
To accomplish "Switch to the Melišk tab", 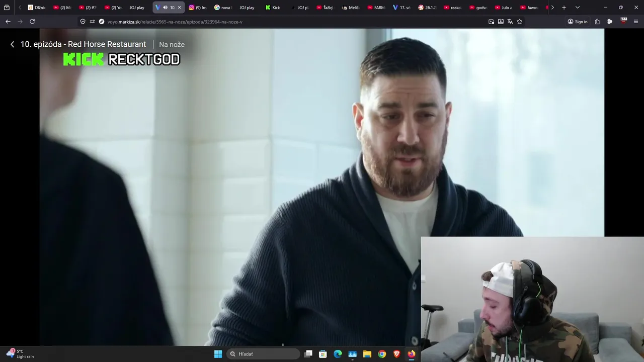I will pyautogui.click(x=351, y=8).
